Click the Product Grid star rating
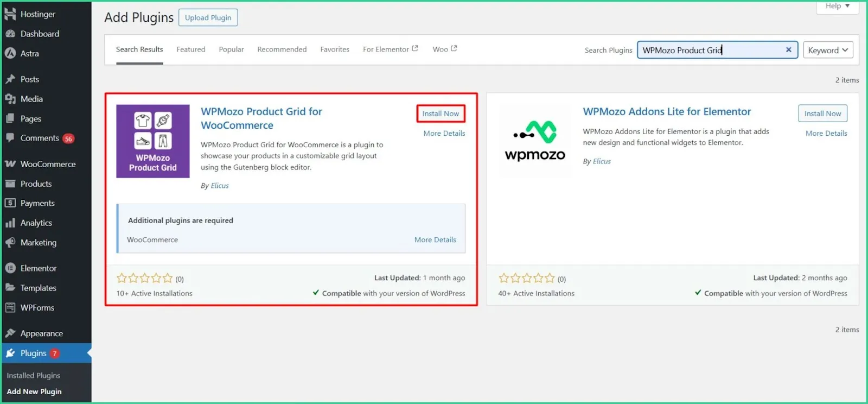 point(145,279)
